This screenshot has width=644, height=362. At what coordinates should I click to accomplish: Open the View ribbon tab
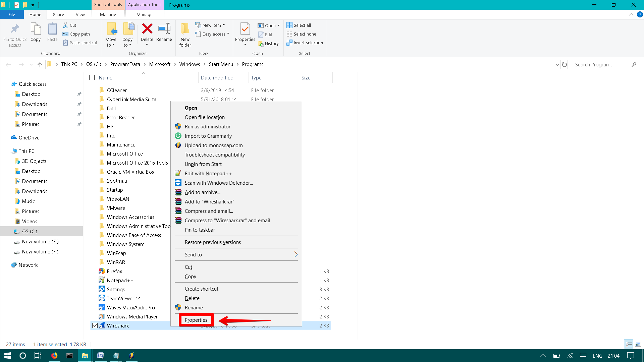80,14
